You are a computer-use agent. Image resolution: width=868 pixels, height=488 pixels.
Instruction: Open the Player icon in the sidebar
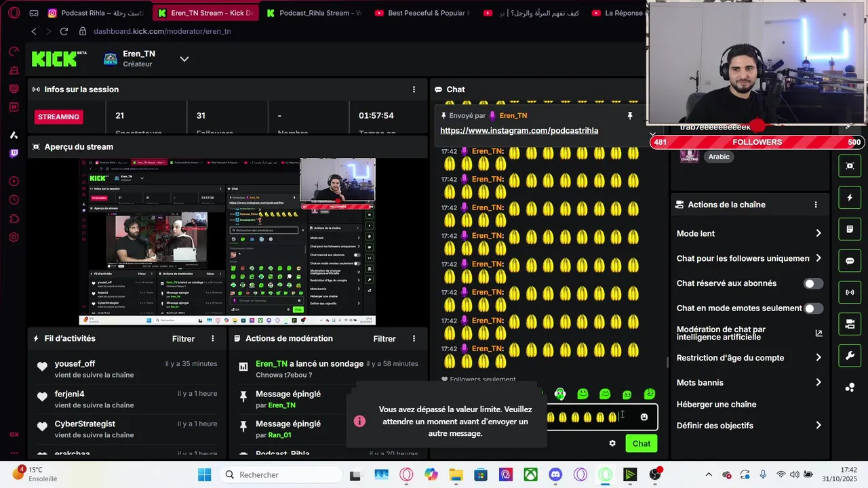click(14, 181)
